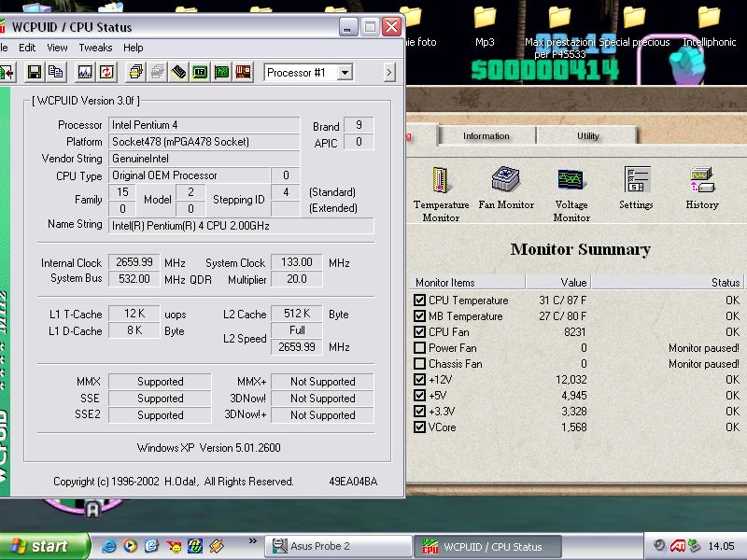
Task: Open the Max prestazioni per P4S533 folder
Action: [559, 34]
